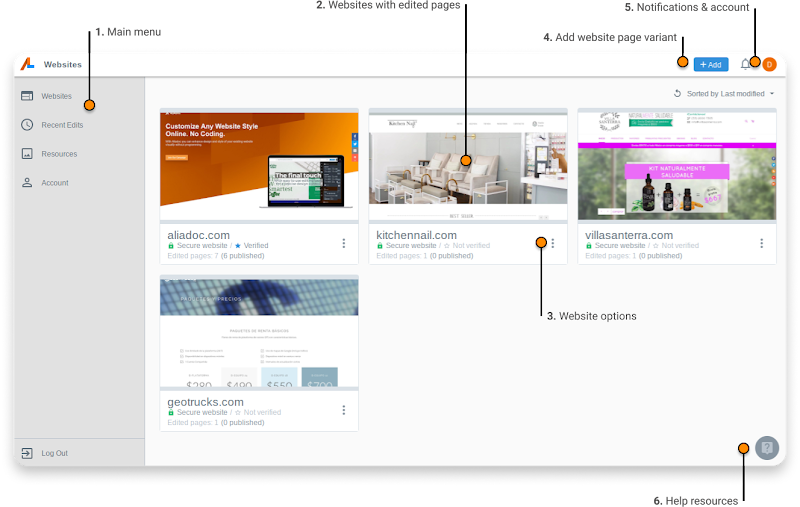Viewport: 800px width, 507px height.
Task: Click the not-verified star on kitchennail.com
Action: [447, 246]
